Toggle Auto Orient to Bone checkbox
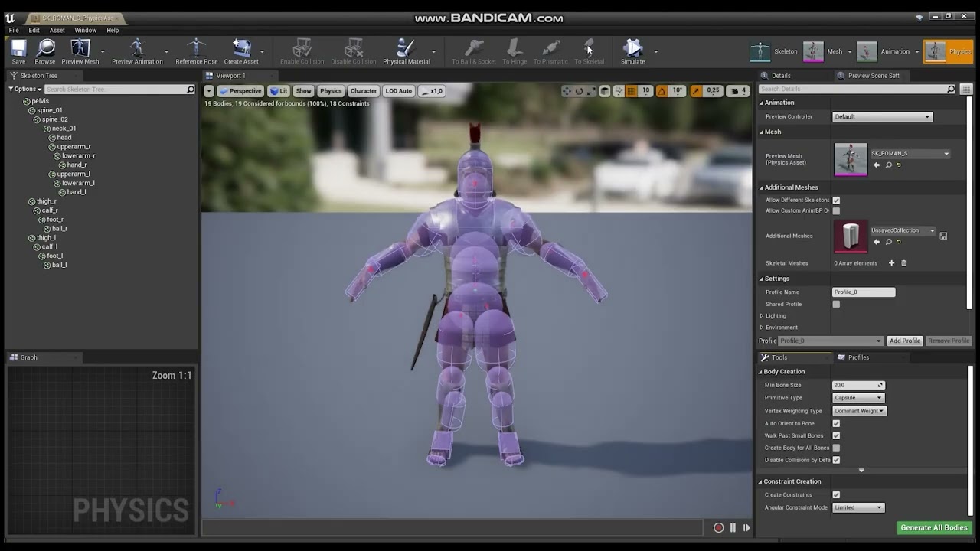Screen dimensions: 980x551 (836, 423)
